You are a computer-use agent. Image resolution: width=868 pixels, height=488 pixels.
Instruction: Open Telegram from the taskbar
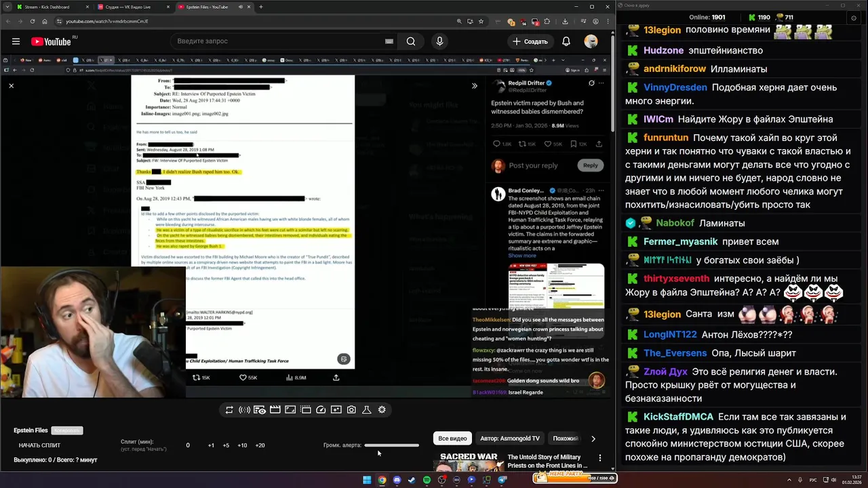coord(502,480)
